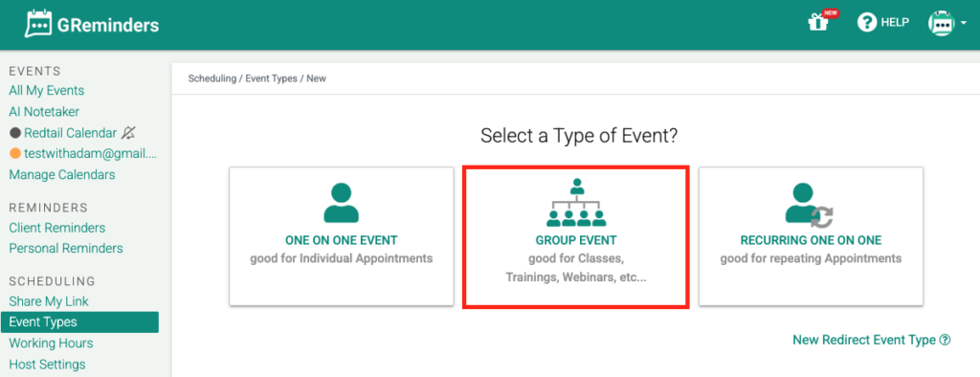Click the group hierarchy Group Event icon
980x377 pixels.
(576, 202)
